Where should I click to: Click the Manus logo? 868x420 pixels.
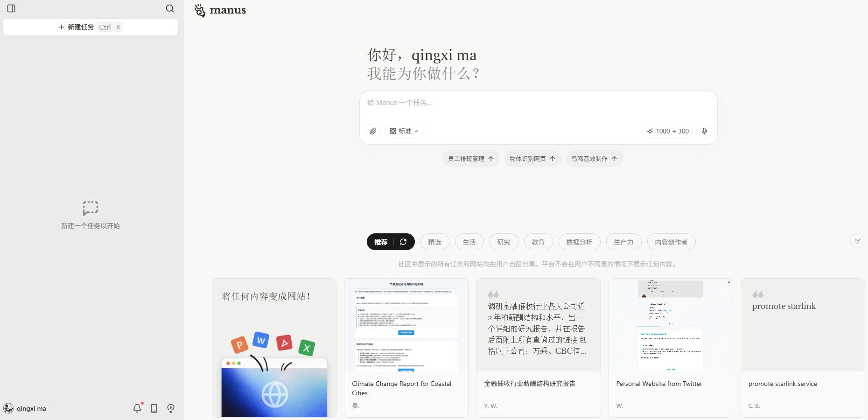220,10
